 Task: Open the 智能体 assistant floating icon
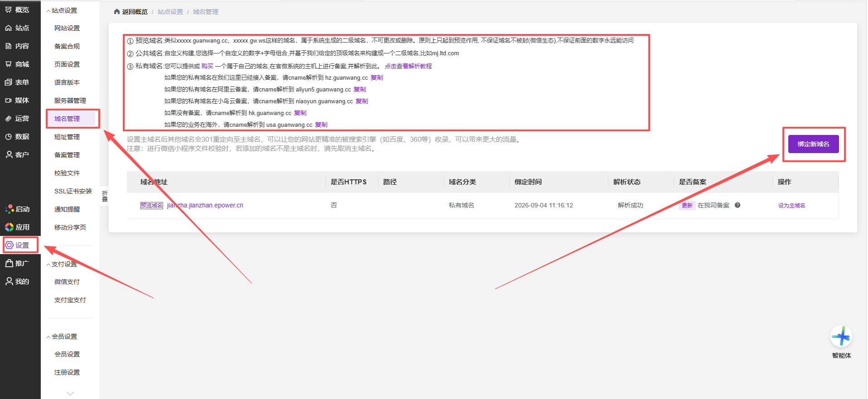[841, 337]
